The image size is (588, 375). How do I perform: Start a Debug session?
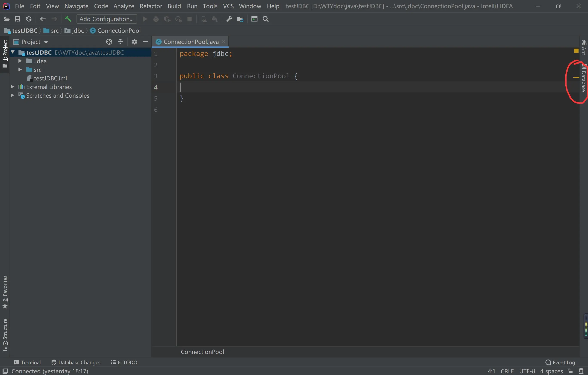click(156, 19)
